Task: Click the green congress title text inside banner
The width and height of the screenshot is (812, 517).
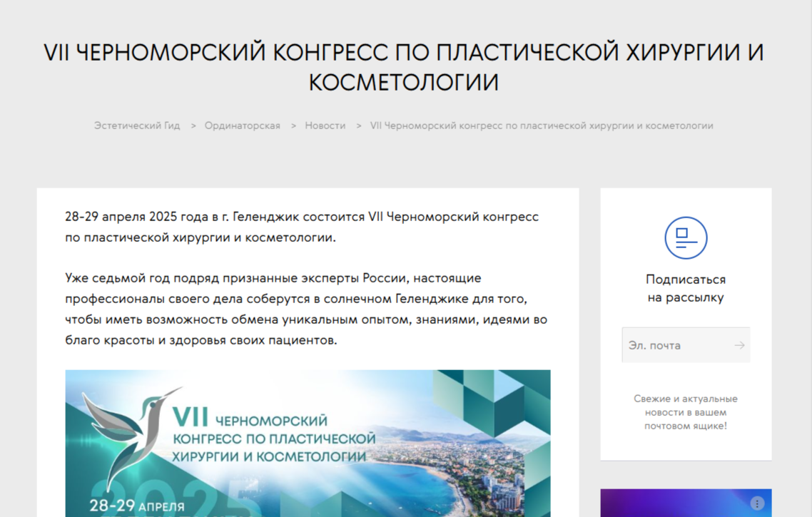Action: [x=275, y=436]
